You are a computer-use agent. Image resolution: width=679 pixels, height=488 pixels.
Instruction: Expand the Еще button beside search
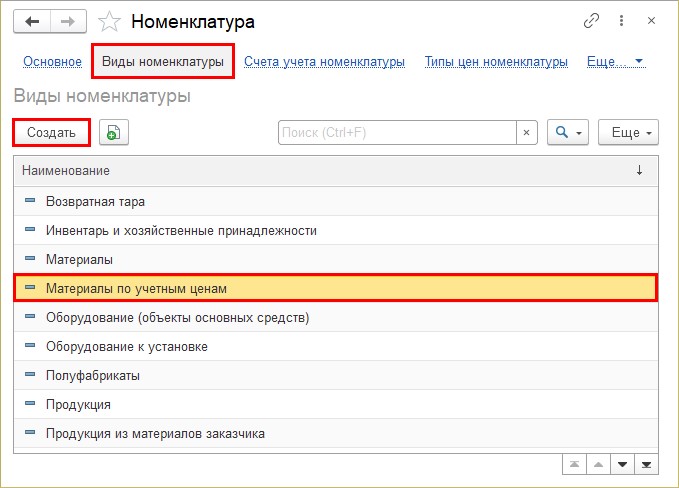pyautogui.click(x=628, y=132)
